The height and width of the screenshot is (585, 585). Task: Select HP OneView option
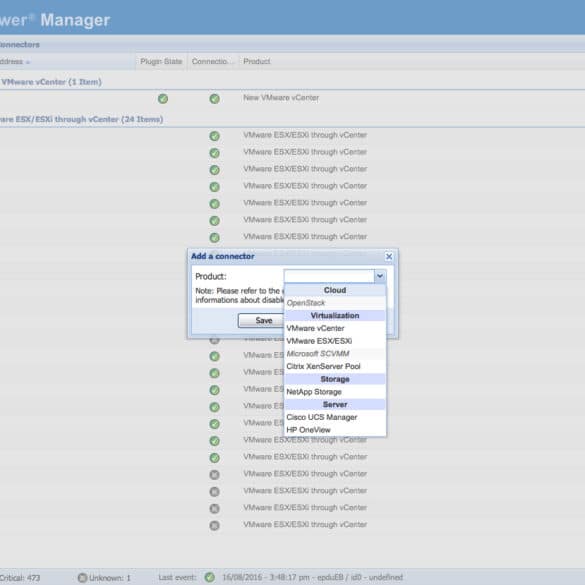(335, 430)
